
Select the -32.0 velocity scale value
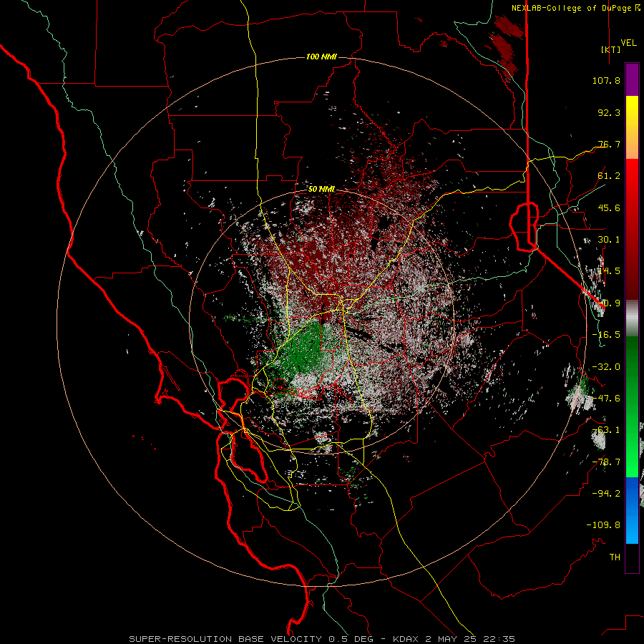[x=606, y=367]
